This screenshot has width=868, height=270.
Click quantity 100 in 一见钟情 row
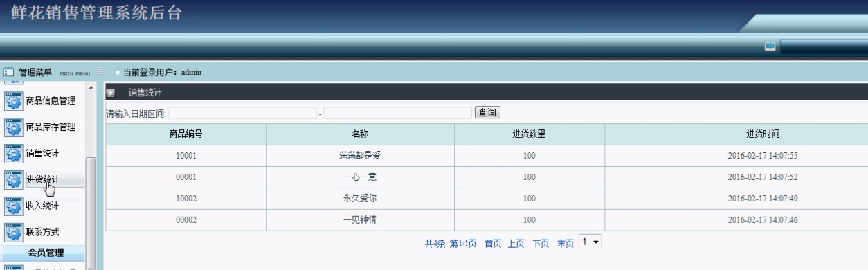pyautogui.click(x=530, y=220)
